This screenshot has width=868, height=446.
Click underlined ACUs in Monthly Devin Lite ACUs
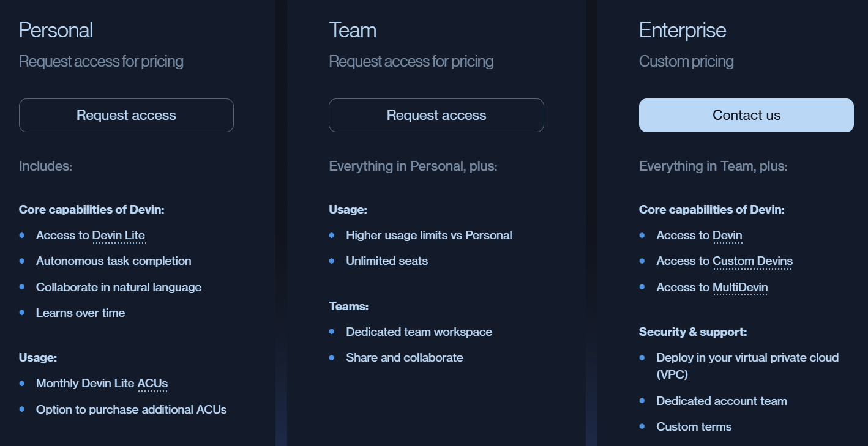(x=152, y=384)
